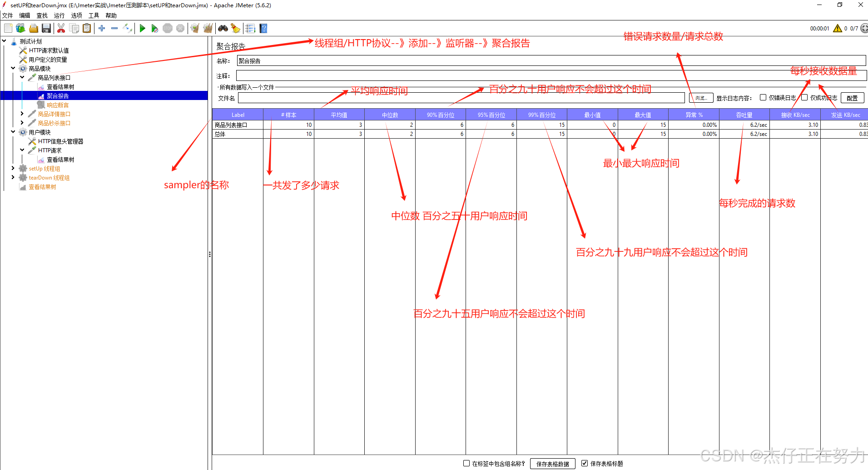Collapse the 商品模块 thread group
The height and width of the screenshot is (470, 868).
pos(13,68)
